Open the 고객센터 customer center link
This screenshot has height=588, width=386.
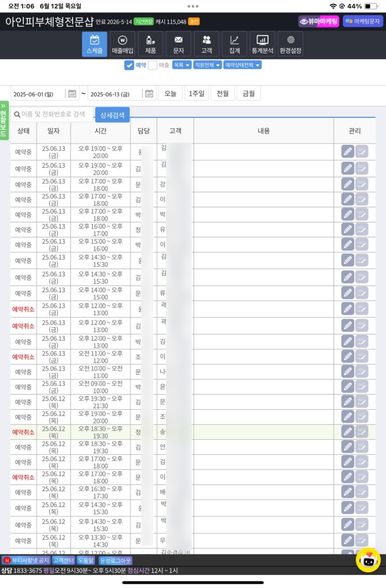click(x=63, y=560)
